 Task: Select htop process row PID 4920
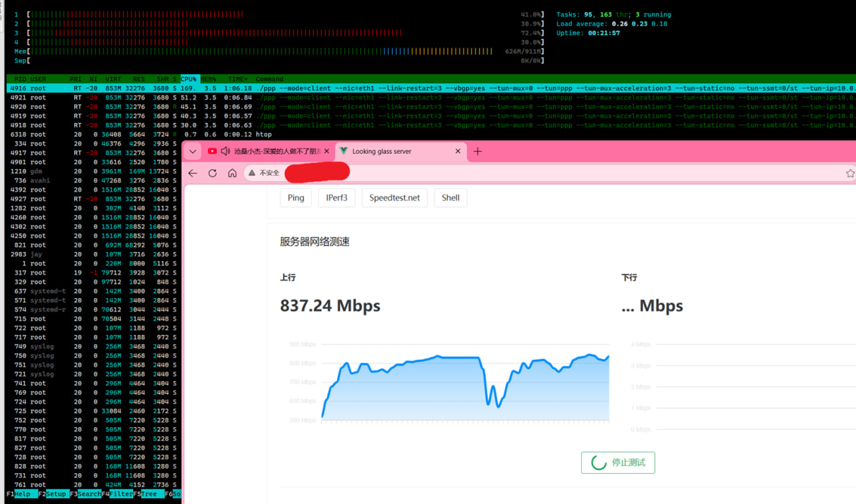coord(431,107)
